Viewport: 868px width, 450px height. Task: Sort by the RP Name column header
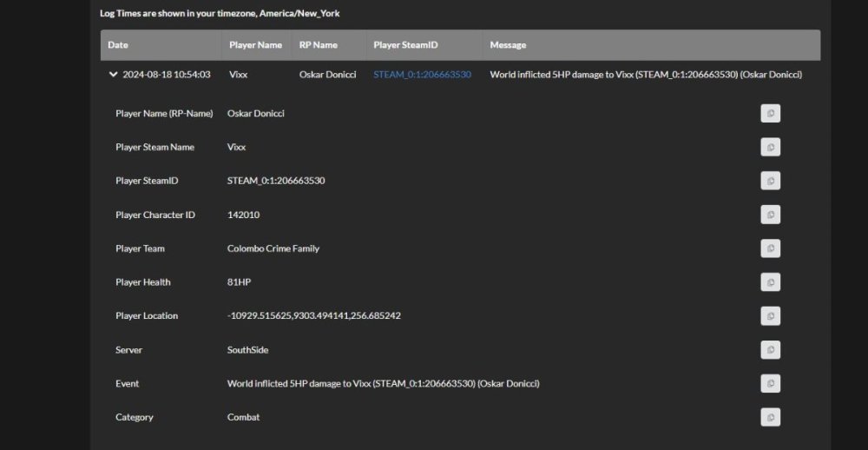[318, 45]
